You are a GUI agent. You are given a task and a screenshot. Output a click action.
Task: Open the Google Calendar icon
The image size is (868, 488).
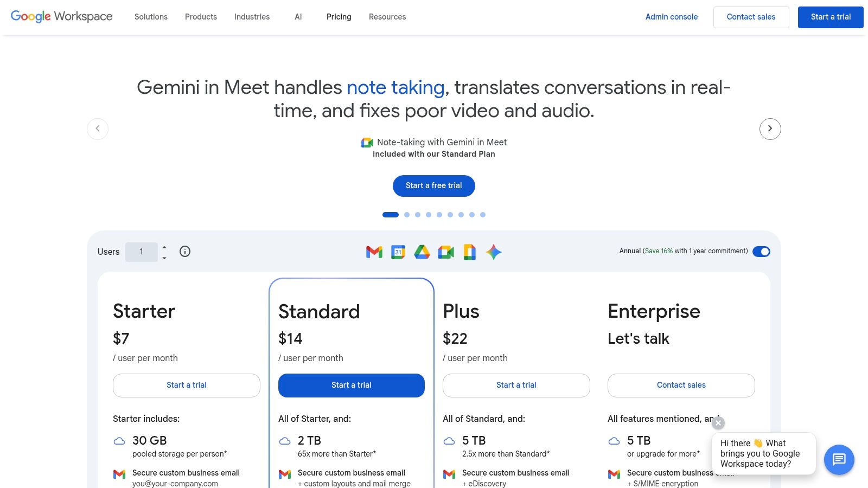(398, 252)
